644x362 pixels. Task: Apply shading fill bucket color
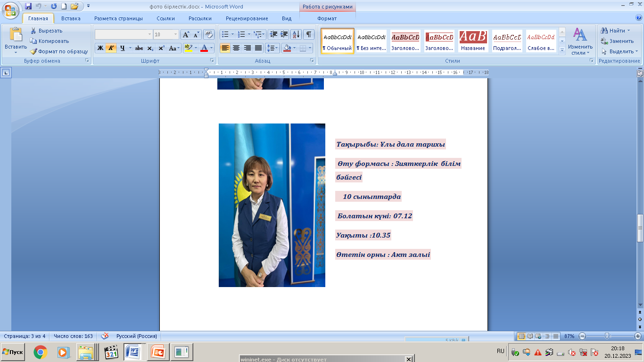[x=287, y=48]
